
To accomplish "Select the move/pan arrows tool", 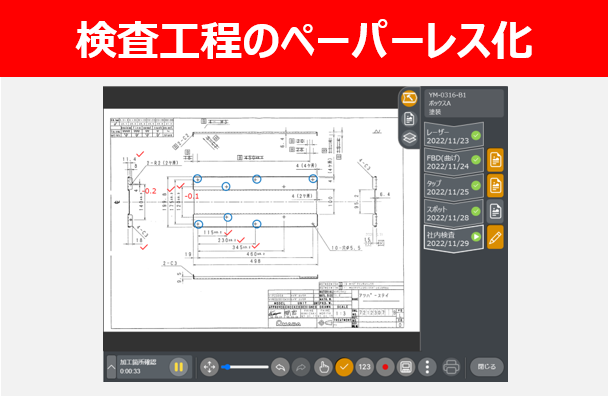I will (209, 367).
